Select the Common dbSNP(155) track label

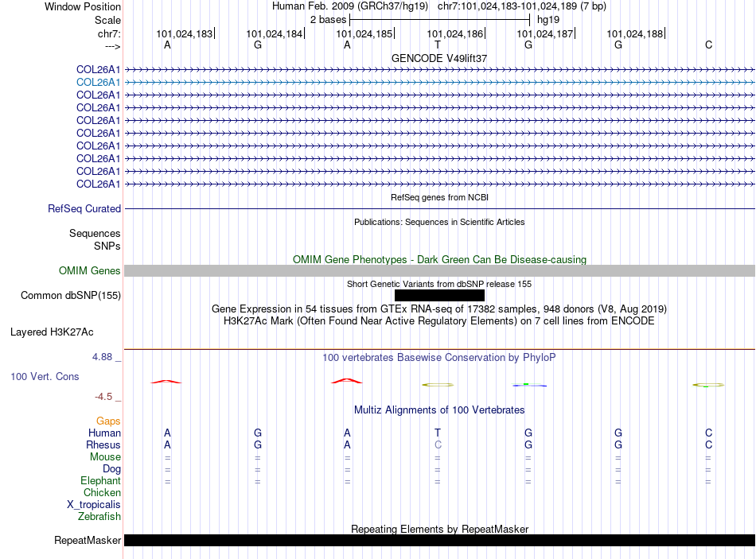coord(71,295)
